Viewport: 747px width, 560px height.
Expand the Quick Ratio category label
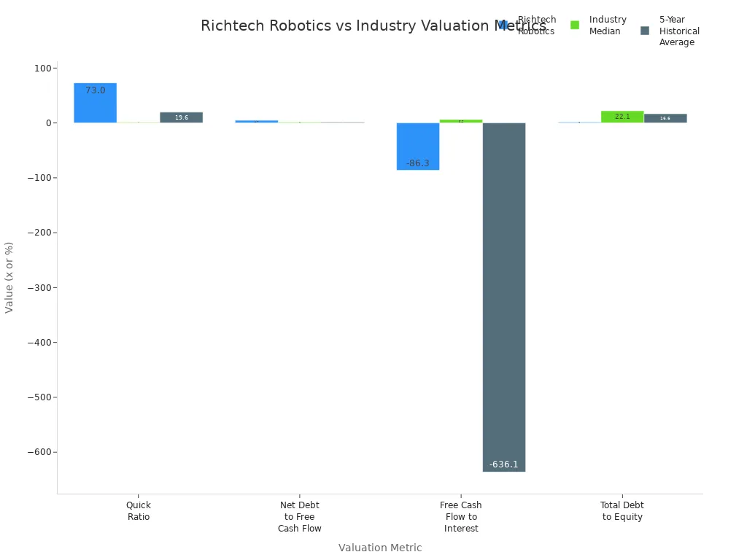pos(137,510)
